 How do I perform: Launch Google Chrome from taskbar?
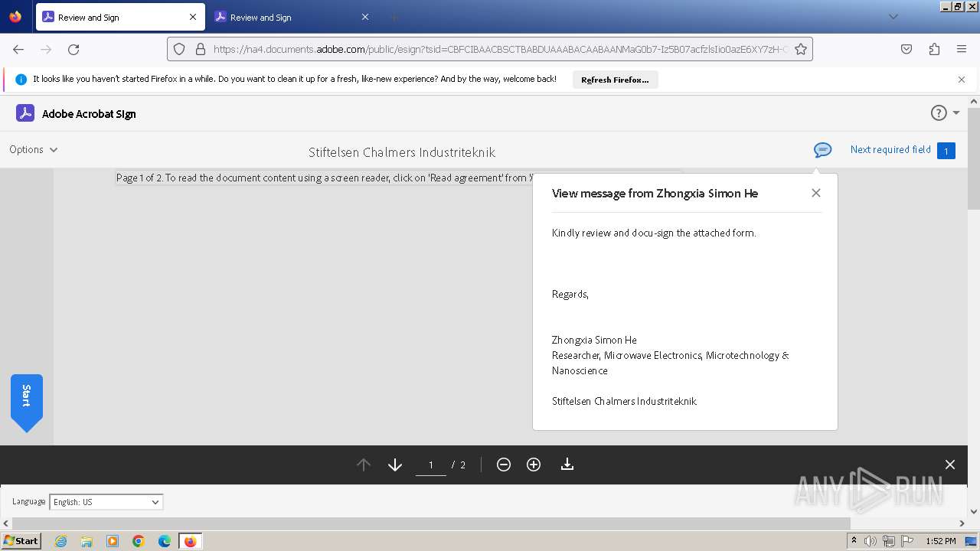pos(139,541)
